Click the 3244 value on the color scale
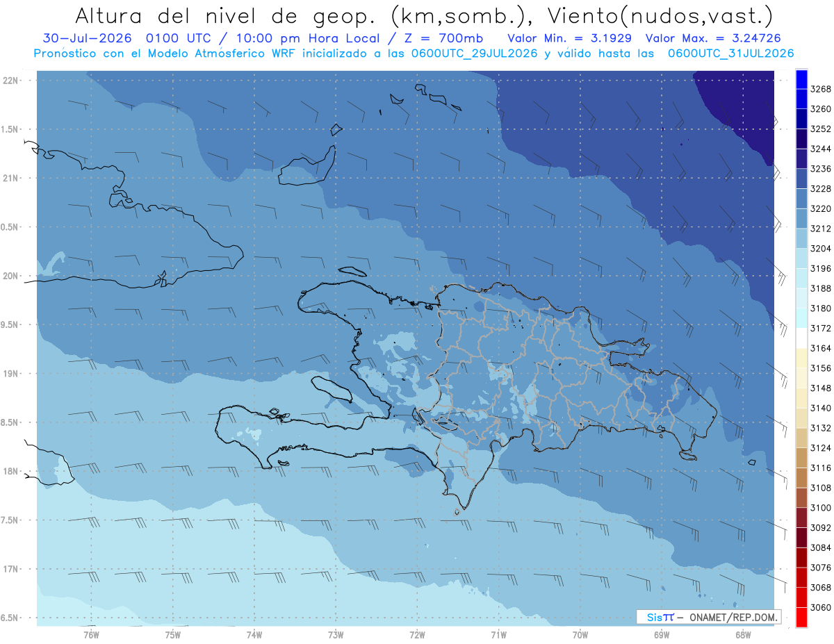Image resolution: width=834 pixels, height=644 pixels. (821, 149)
